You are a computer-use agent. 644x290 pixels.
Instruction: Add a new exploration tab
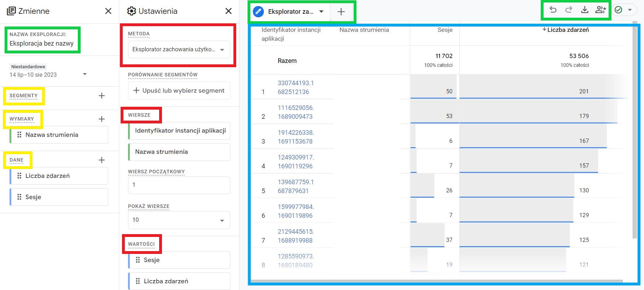[341, 12]
